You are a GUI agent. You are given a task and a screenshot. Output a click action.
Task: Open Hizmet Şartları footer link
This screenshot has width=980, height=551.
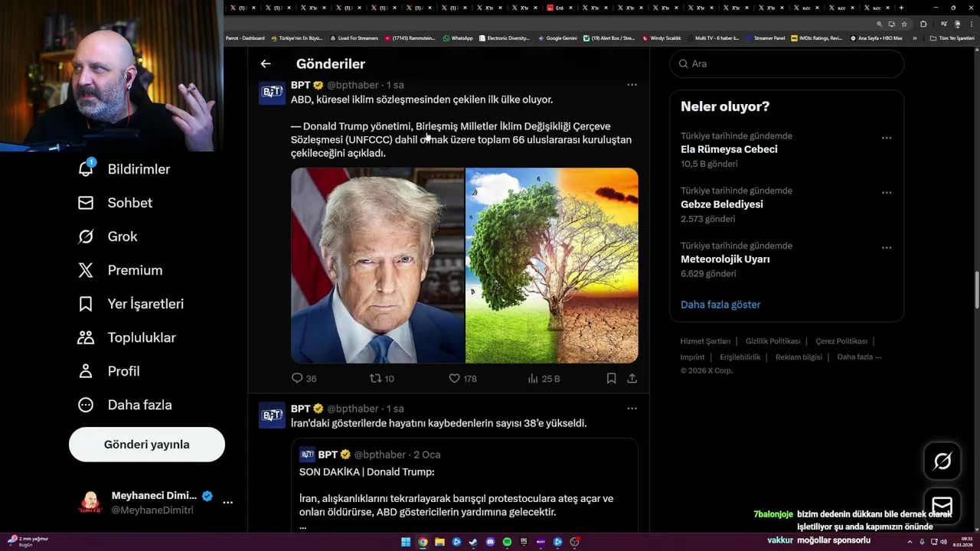[x=705, y=341]
